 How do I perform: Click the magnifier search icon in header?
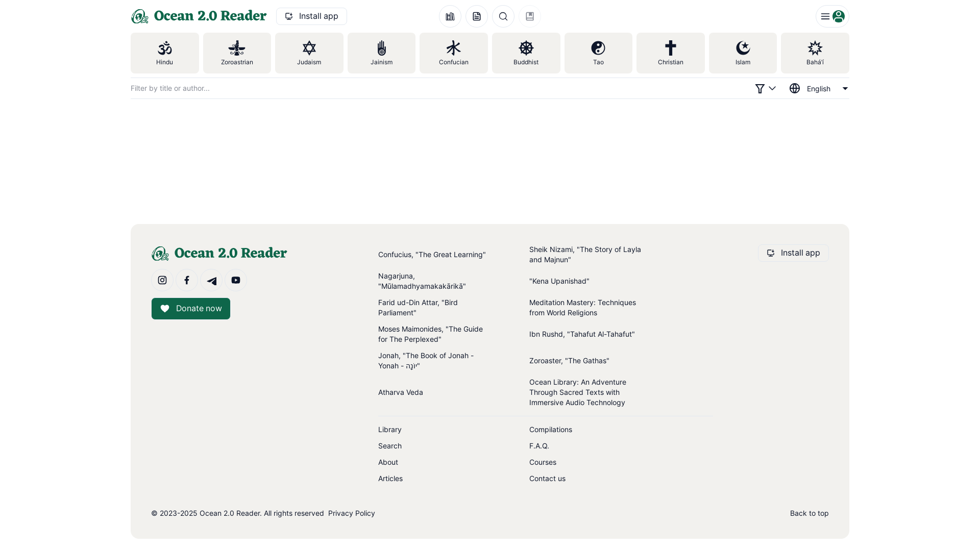503,16
